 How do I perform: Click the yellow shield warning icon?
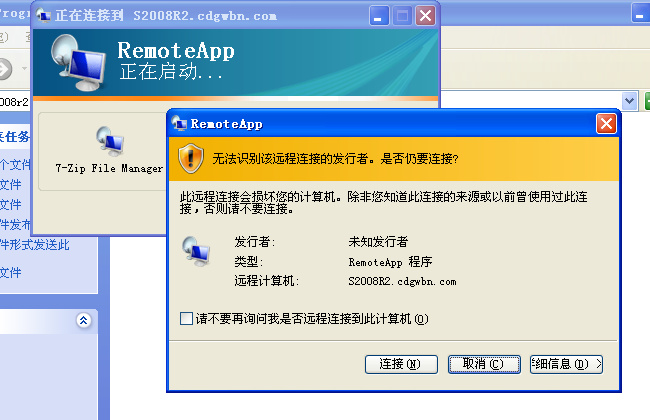pyautogui.click(x=191, y=158)
